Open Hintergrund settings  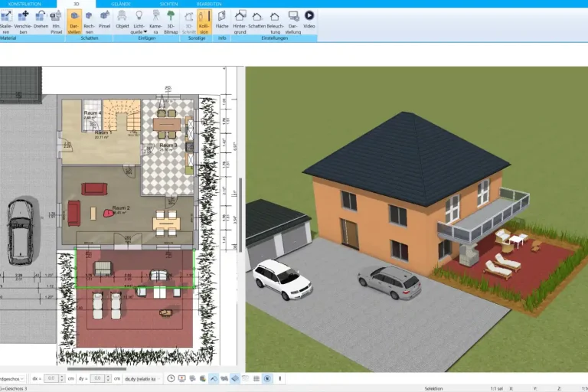pos(240,22)
